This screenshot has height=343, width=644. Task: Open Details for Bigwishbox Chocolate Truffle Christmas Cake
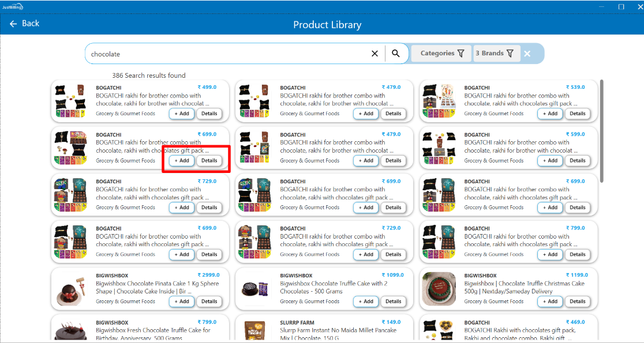click(577, 301)
